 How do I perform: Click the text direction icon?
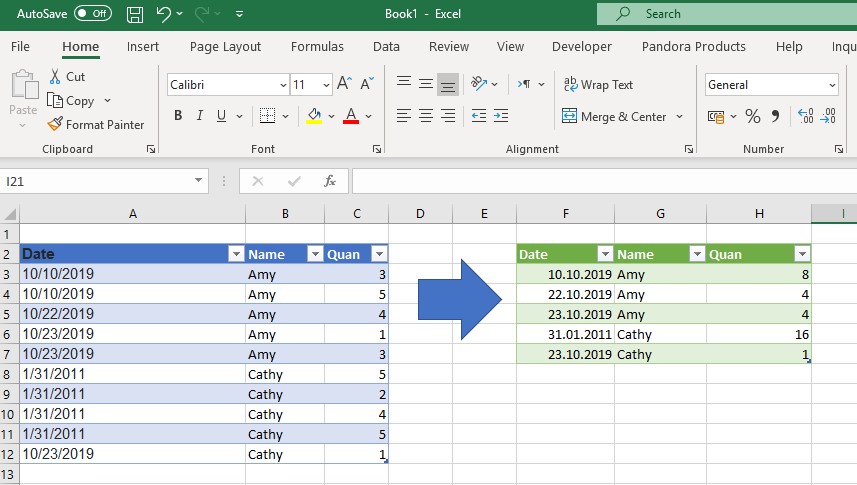pyautogui.click(x=524, y=84)
